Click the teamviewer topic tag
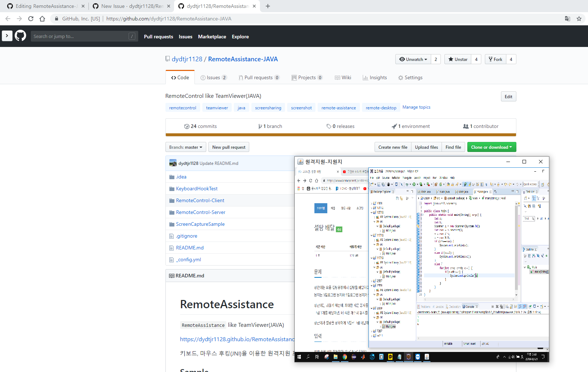 tap(217, 108)
